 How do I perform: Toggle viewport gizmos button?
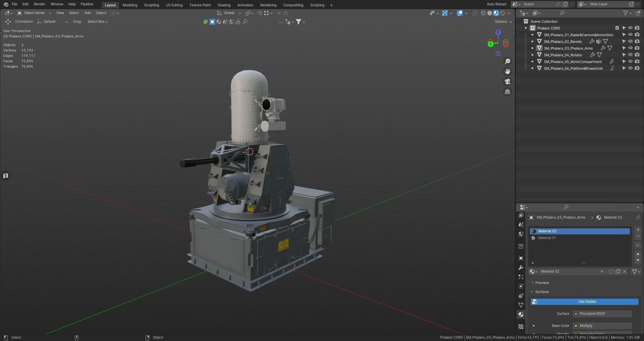point(445,13)
